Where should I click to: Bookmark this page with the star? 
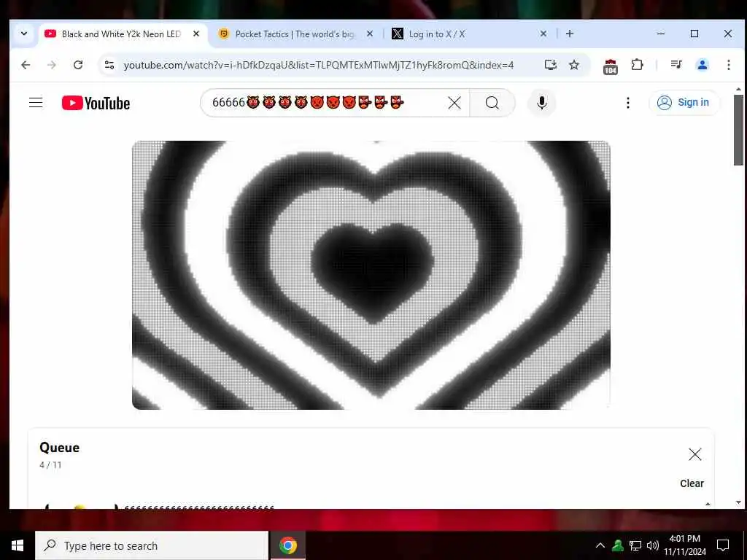click(x=574, y=65)
